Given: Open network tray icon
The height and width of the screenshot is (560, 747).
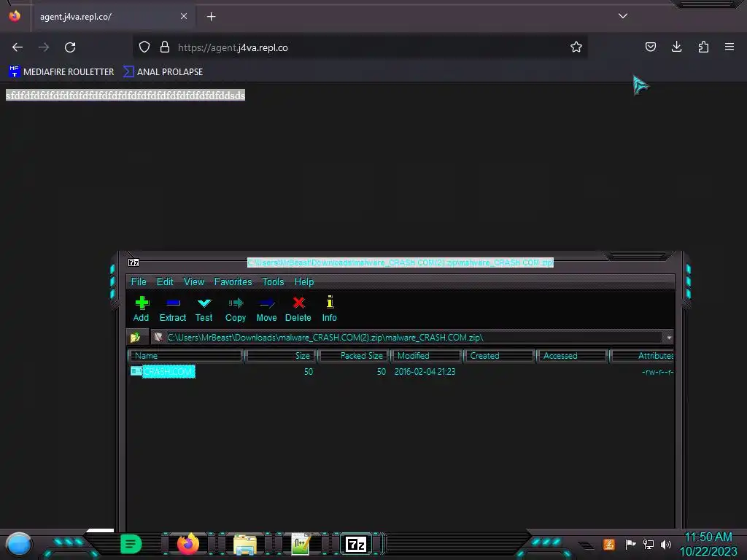Looking at the screenshot, I should (649, 544).
